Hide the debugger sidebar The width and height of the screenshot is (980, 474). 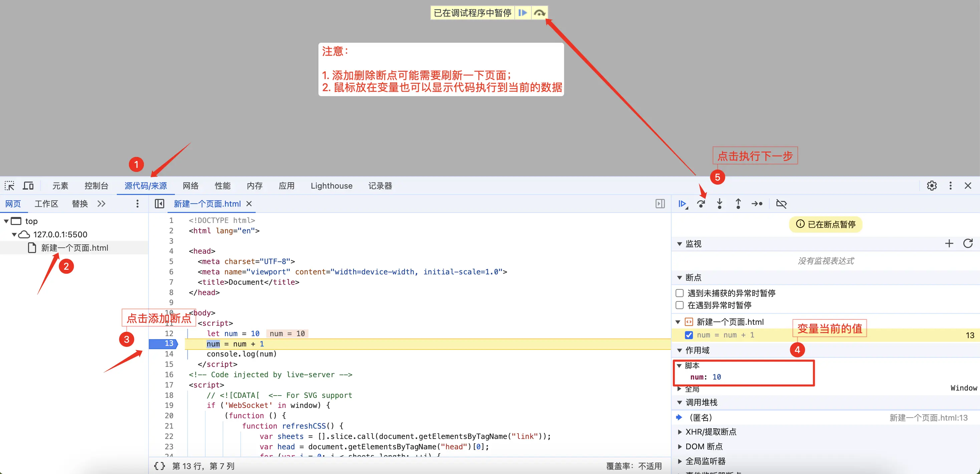click(660, 204)
